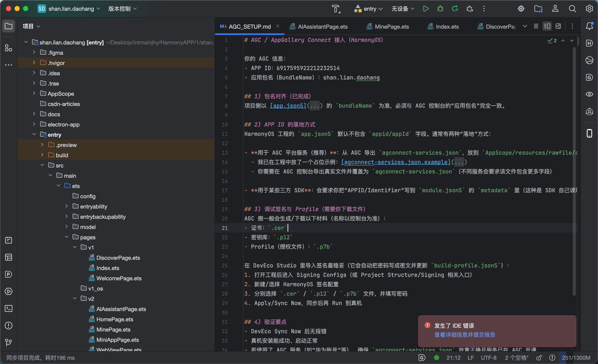Open the Project tool window folder icon
598x364 pixels.
pyautogui.click(x=9, y=26)
